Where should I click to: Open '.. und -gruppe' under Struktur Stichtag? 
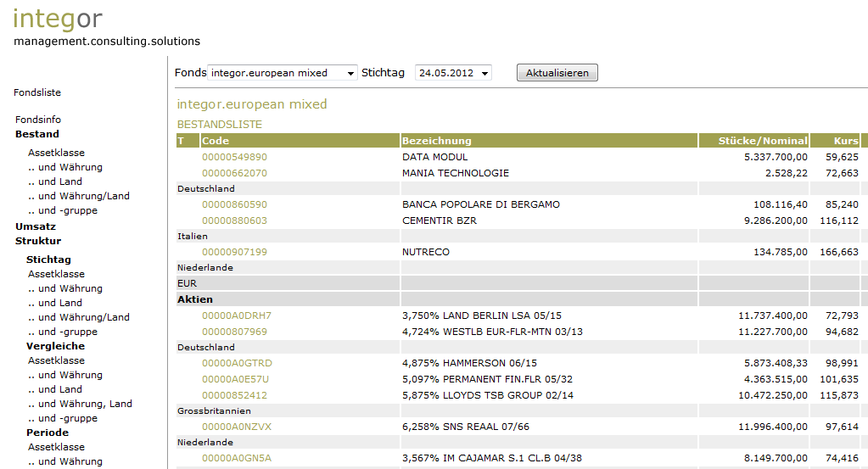tap(63, 332)
